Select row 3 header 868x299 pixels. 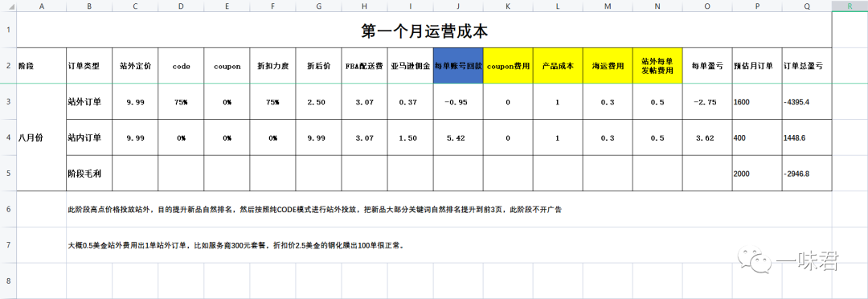pyautogui.click(x=8, y=102)
